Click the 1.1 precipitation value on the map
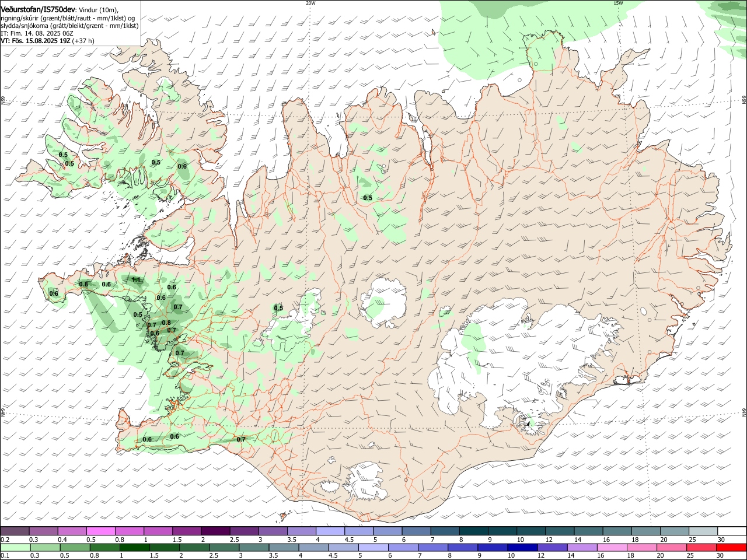This screenshot has height=560, width=747. 137,280
